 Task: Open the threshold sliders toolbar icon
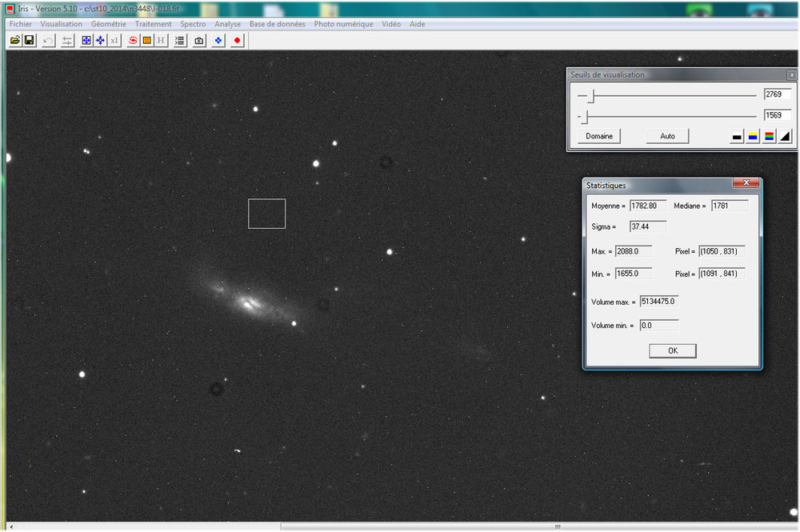pyautogui.click(x=67, y=40)
